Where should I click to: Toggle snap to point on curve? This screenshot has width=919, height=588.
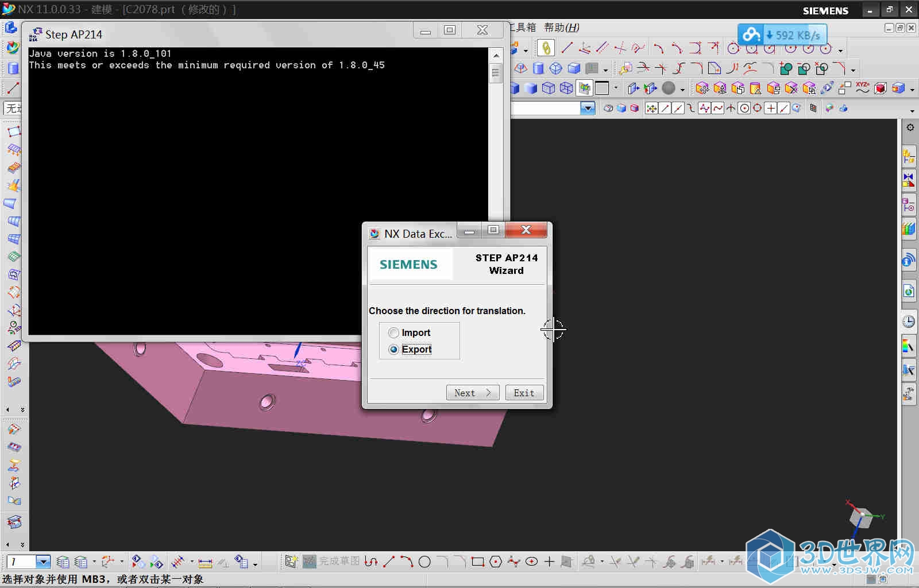point(784,108)
